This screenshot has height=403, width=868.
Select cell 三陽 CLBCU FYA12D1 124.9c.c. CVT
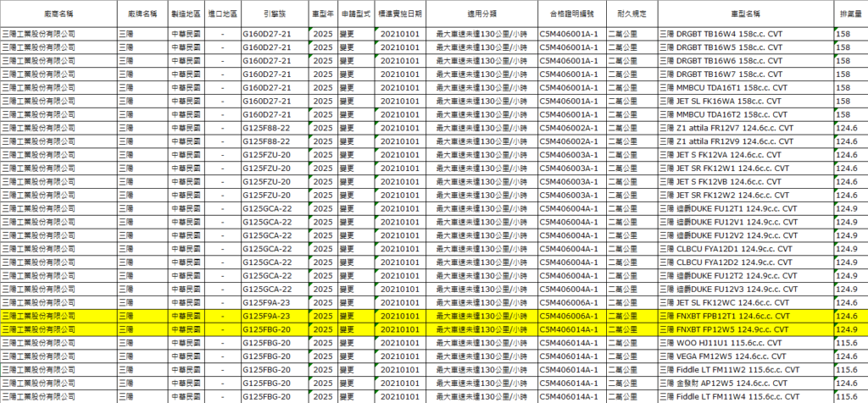click(746, 249)
